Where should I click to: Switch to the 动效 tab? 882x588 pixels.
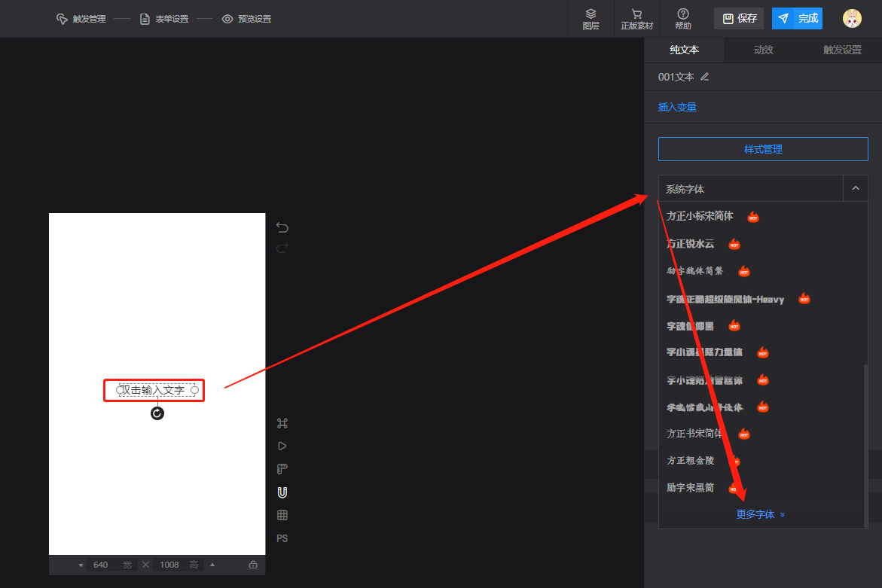coord(763,50)
